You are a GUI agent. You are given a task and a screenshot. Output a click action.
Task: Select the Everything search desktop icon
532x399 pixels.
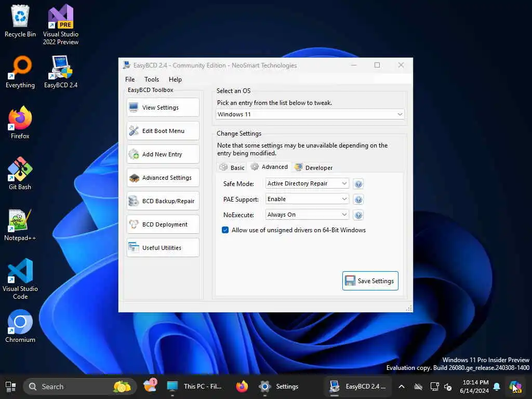click(x=20, y=72)
